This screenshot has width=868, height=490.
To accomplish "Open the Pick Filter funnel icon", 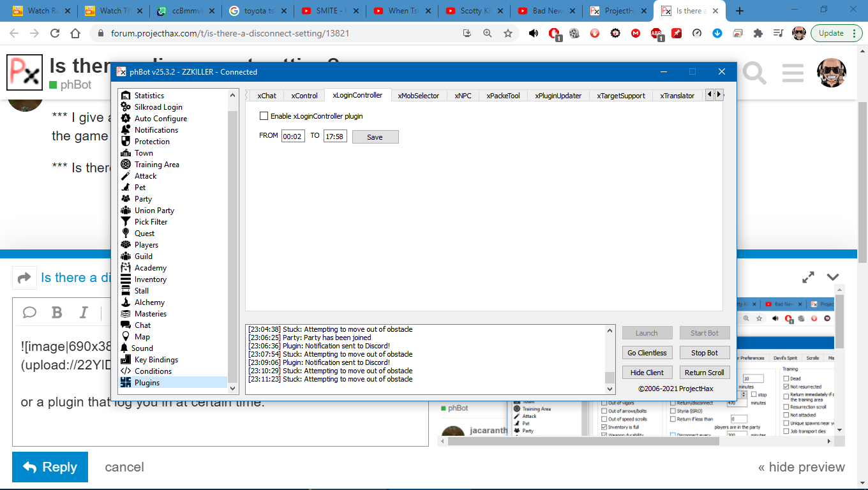I will [x=126, y=222].
